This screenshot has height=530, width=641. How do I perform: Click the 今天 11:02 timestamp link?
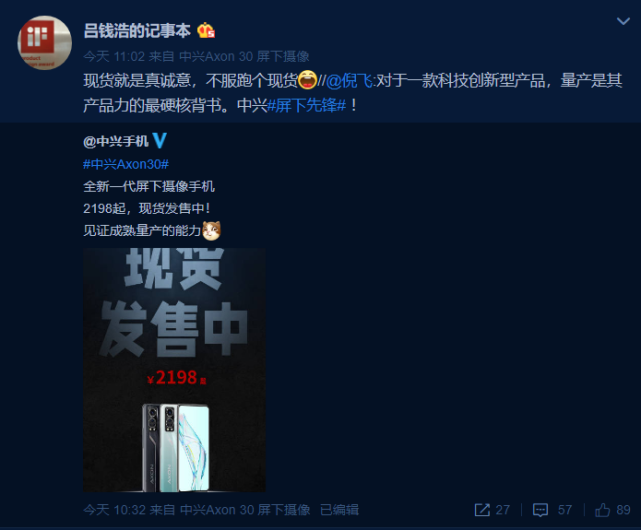[x=114, y=56]
